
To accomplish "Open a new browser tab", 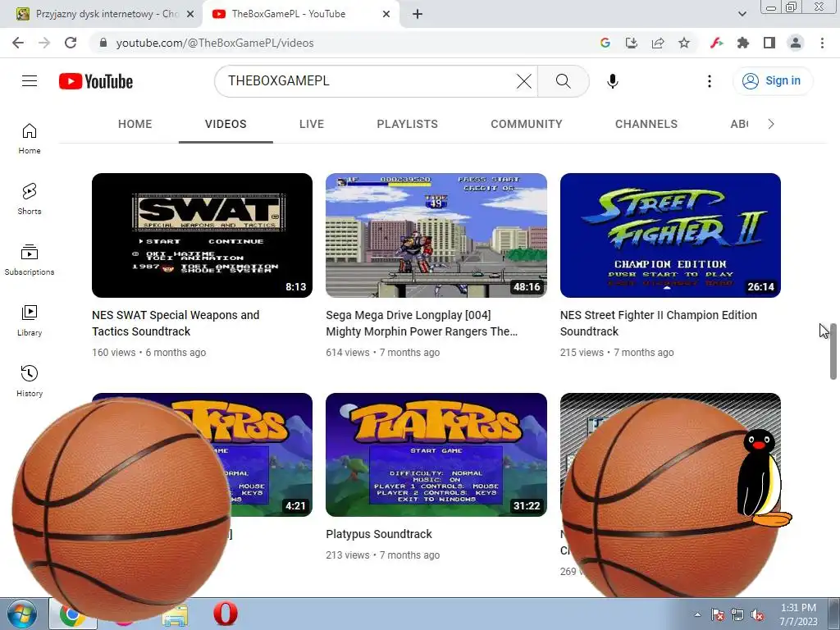I will [418, 14].
